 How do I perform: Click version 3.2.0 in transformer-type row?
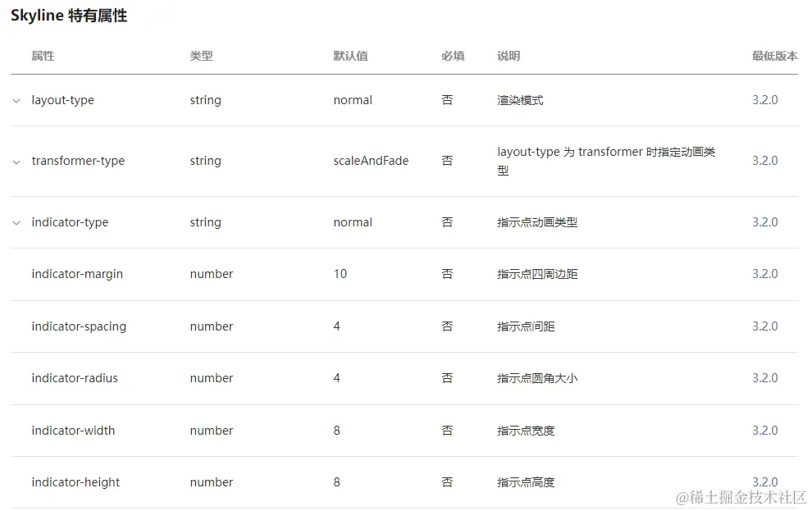pyautogui.click(x=765, y=161)
